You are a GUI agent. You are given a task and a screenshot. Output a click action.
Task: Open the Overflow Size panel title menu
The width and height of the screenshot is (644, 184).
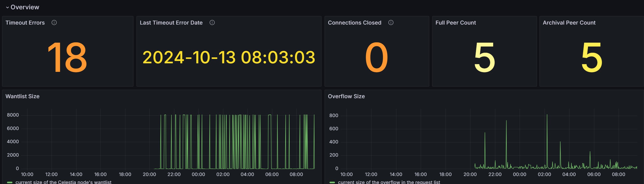(346, 96)
